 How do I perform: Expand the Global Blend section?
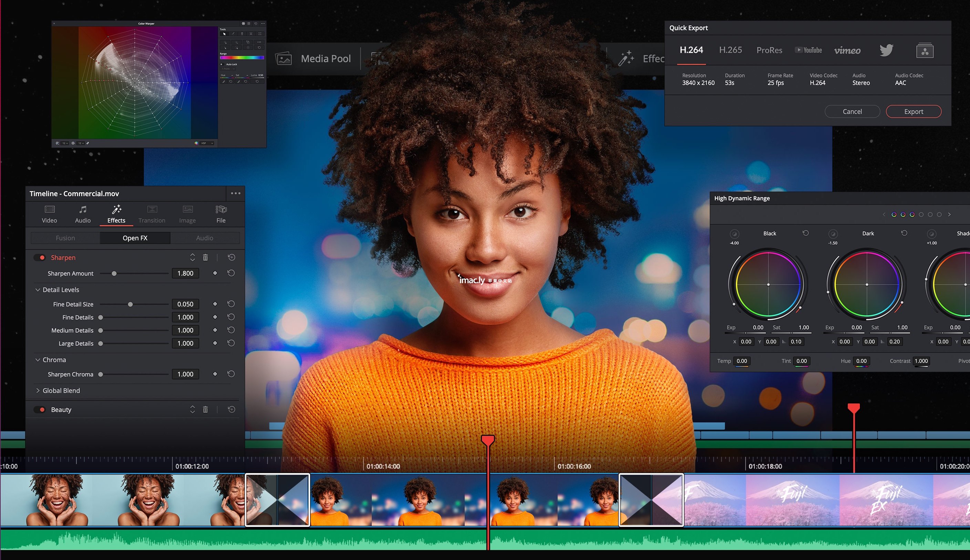point(38,390)
